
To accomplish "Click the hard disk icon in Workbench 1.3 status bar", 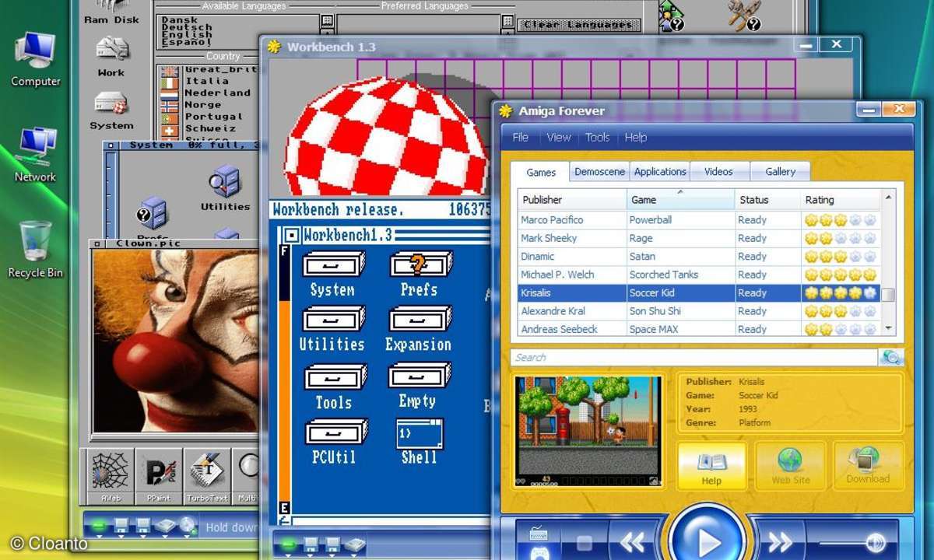I will pos(355,544).
